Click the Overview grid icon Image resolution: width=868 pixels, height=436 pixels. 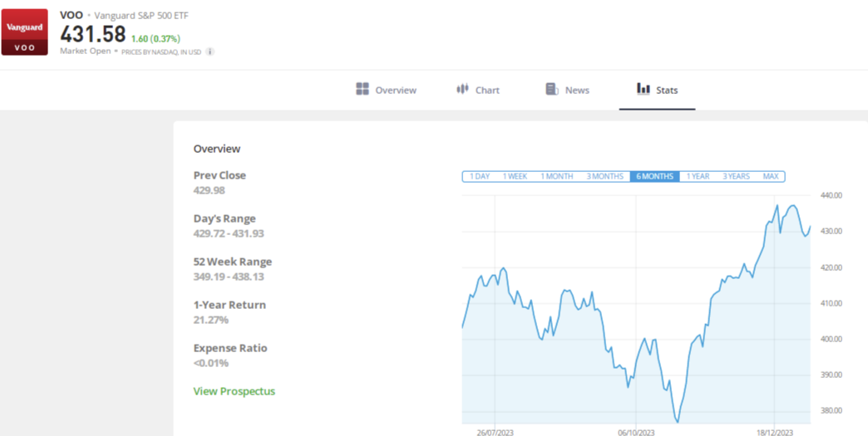362,89
